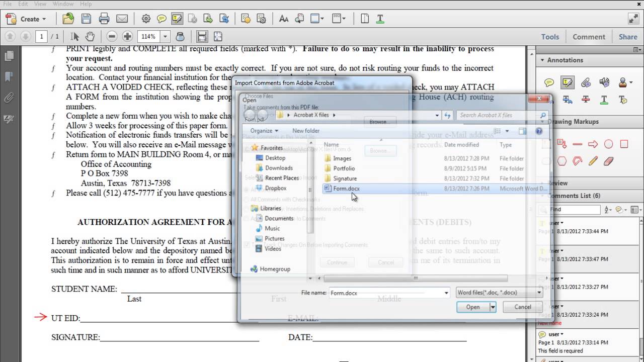Click the Open button split arrow
The height and width of the screenshot is (362, 644).
pos(493,307)
